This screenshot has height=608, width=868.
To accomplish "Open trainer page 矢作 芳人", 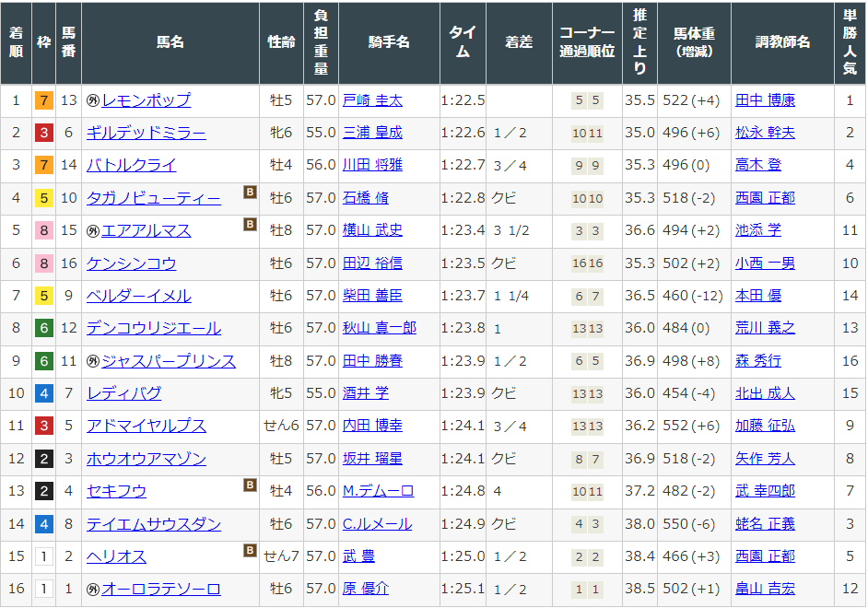I will point(765,459).
